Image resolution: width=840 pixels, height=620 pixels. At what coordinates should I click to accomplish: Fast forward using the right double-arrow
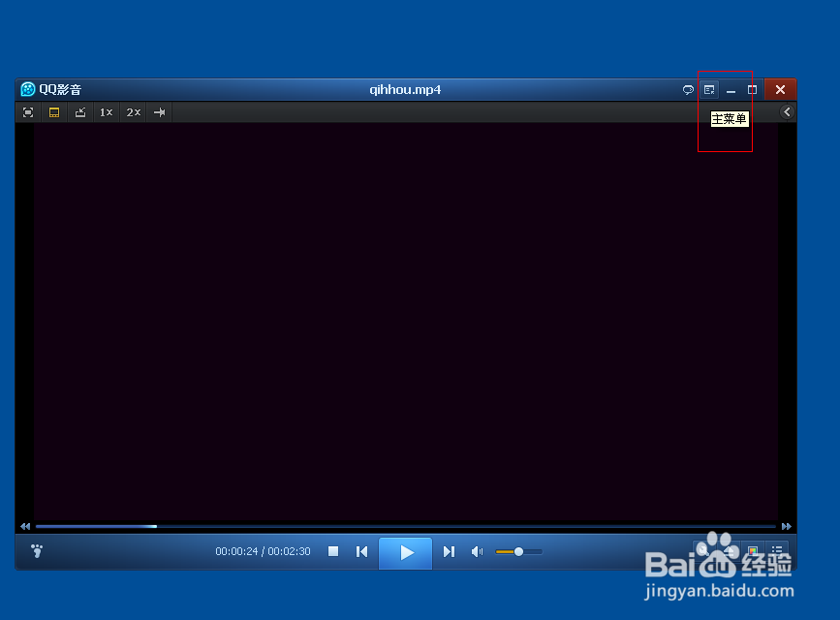tap(787, 526)
